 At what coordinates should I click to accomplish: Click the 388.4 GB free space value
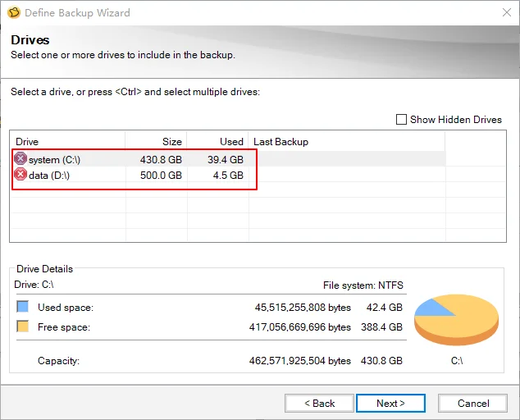point(381,327)
